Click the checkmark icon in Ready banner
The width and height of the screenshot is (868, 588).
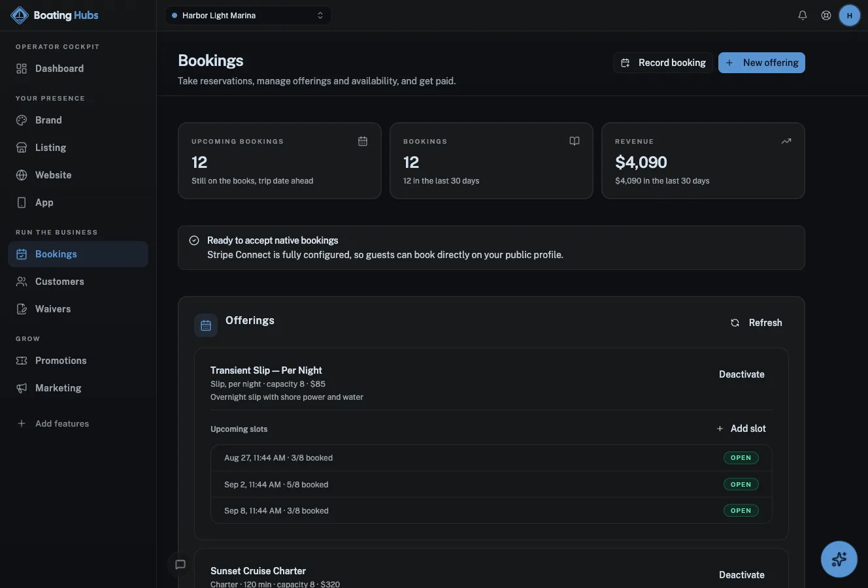click(194, 240)
